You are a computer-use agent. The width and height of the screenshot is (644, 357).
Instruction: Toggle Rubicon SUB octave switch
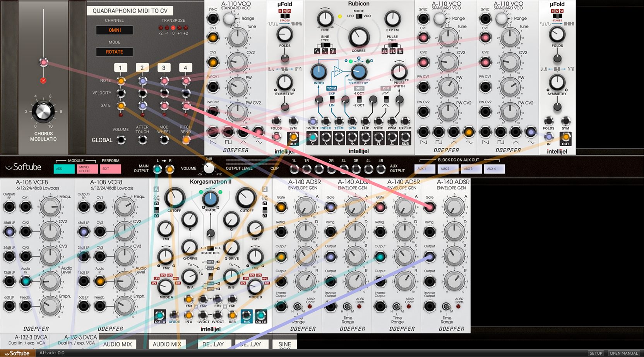359,100
